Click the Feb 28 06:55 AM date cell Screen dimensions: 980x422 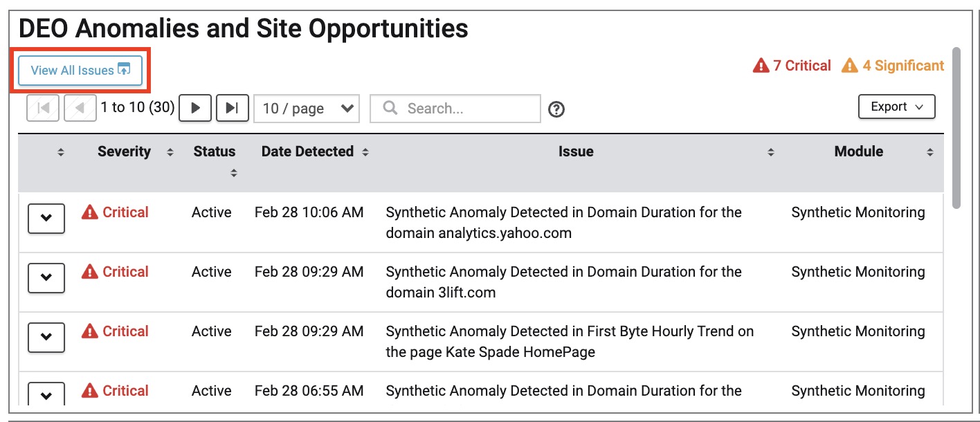coord(309,391)
